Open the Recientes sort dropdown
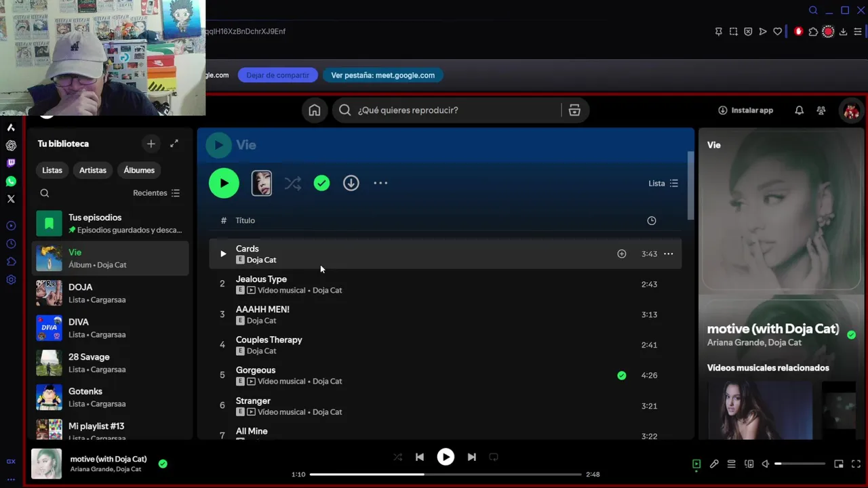Image resolution: width=868 pixels, height=488 pixels. pos(157,193)
